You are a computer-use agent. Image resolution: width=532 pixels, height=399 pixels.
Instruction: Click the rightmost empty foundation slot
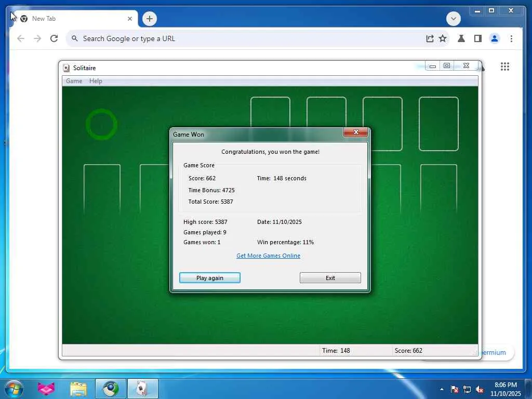tap(438, 124)
